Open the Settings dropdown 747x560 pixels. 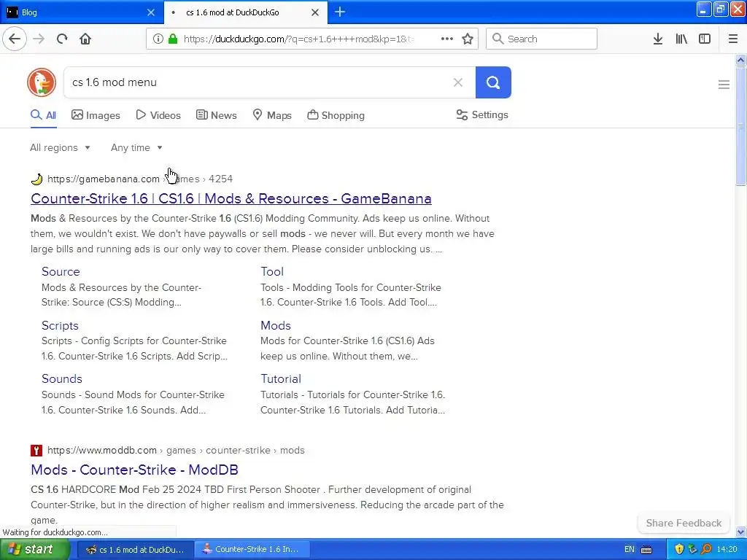(x=482, y=114)
